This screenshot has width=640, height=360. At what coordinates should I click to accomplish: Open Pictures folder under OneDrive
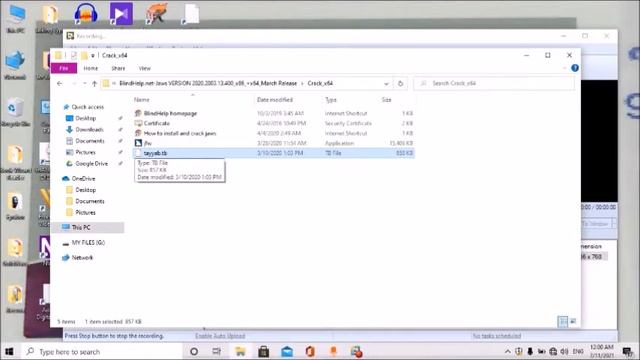85,213
